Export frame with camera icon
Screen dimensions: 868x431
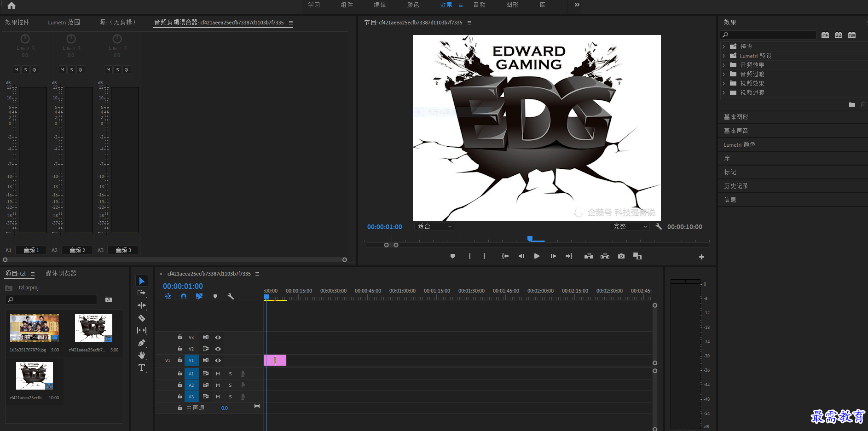621,256
